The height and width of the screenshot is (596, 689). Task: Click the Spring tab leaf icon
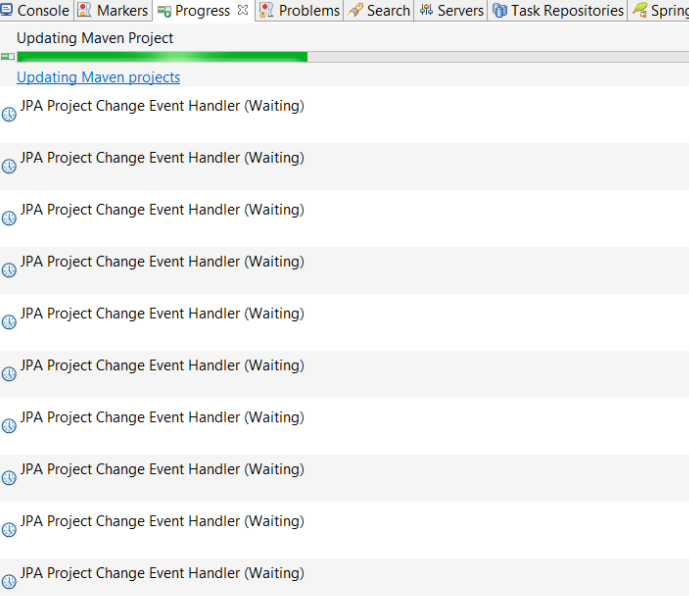coord(639,10)
